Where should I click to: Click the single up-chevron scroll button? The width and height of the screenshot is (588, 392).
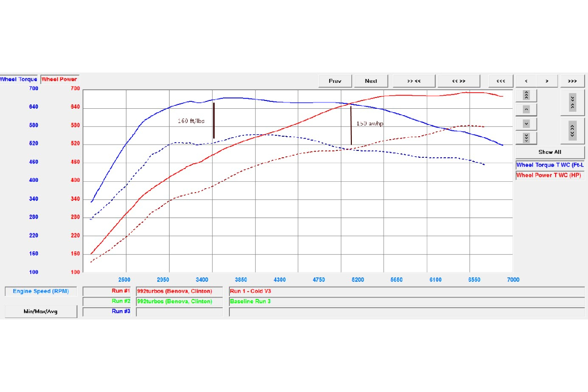(526, 109)
